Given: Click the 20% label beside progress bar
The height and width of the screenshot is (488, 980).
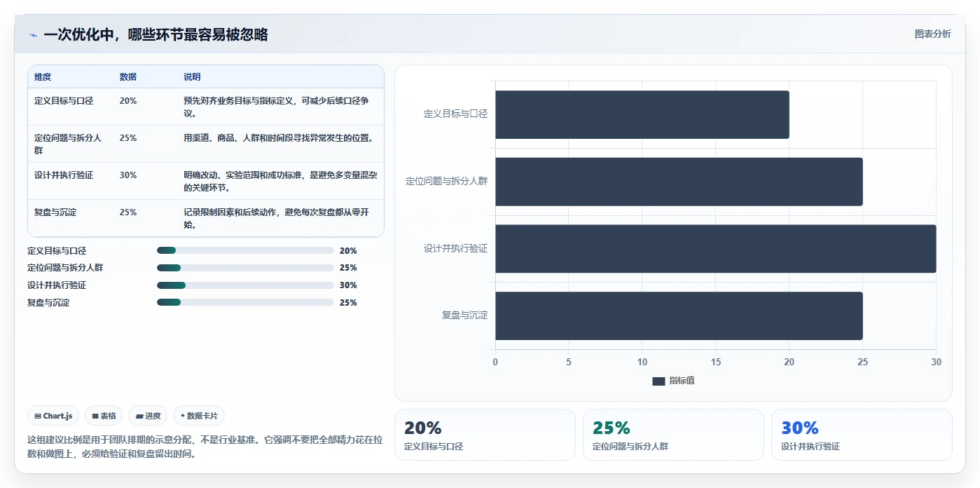Looking at the screenshot, I should coord(348,250).
